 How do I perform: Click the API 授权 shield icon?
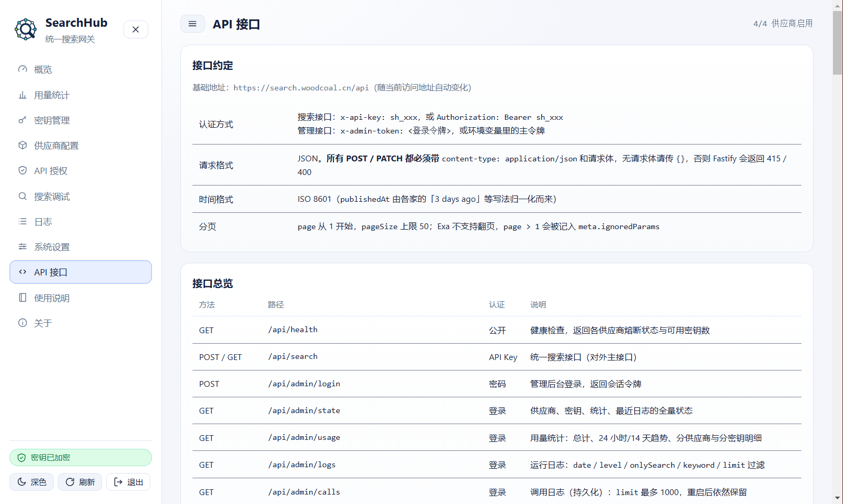click(23, 171)
